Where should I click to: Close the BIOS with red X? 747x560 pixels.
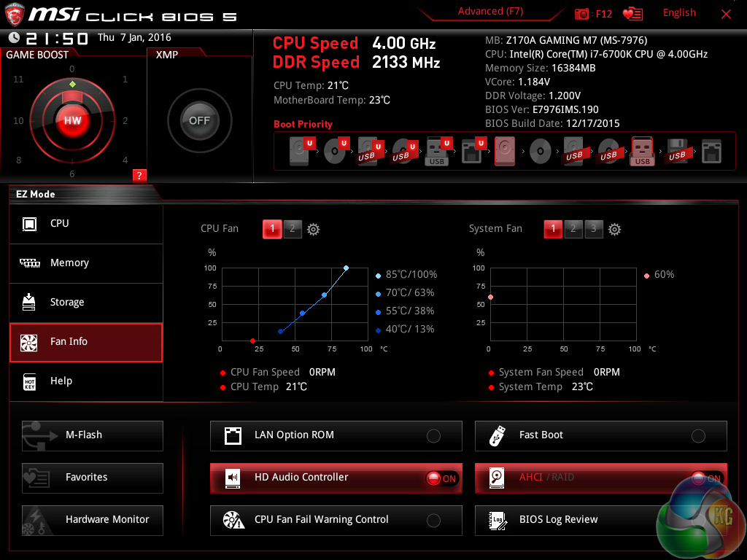click(x=726, y=15)
